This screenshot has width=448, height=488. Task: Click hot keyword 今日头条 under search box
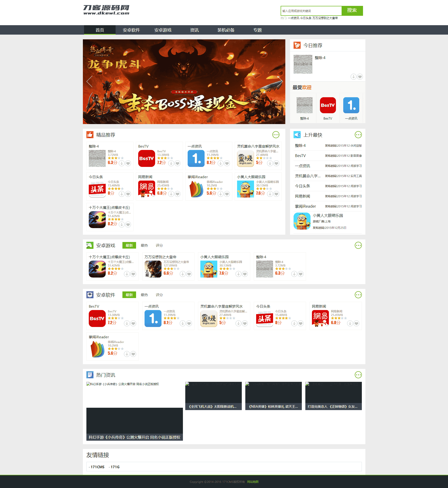pos(306,18)
